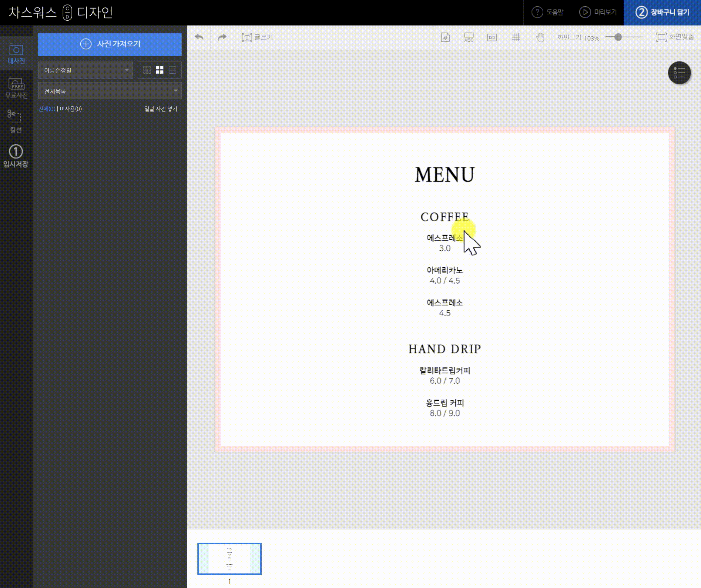Select 에스프레소 item above 3.0
The height and width of the screenshot is (588, 701).
pos(444,238)
